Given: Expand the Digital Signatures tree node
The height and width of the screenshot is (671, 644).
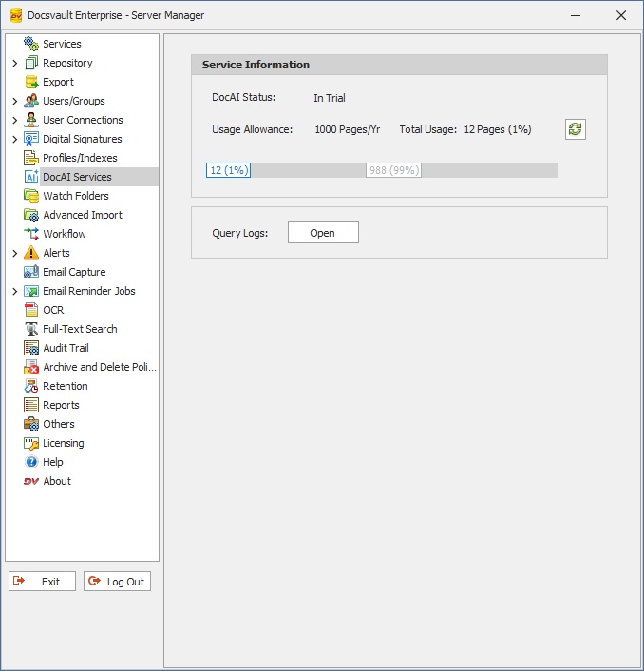Looking at the screenshot, I should 15,139.
